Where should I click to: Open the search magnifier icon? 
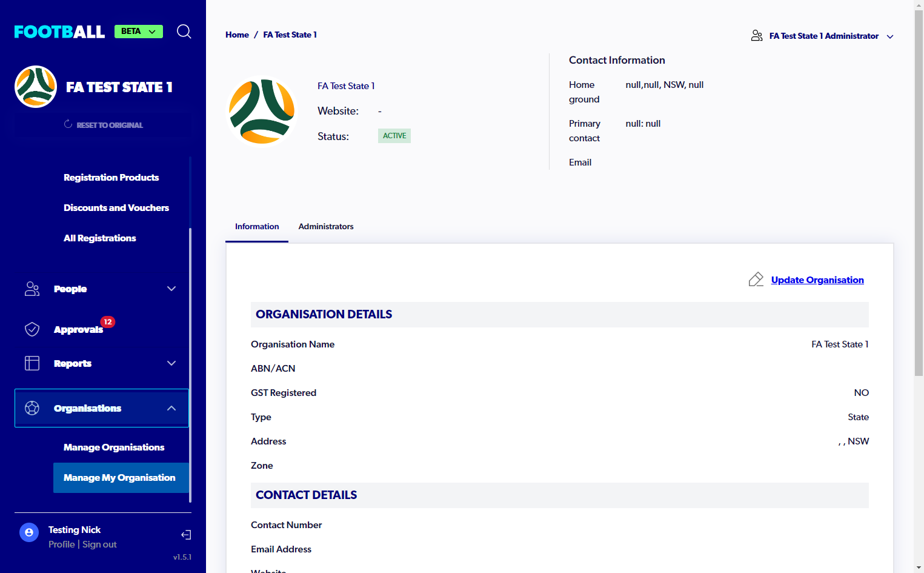tap(184, 32)
